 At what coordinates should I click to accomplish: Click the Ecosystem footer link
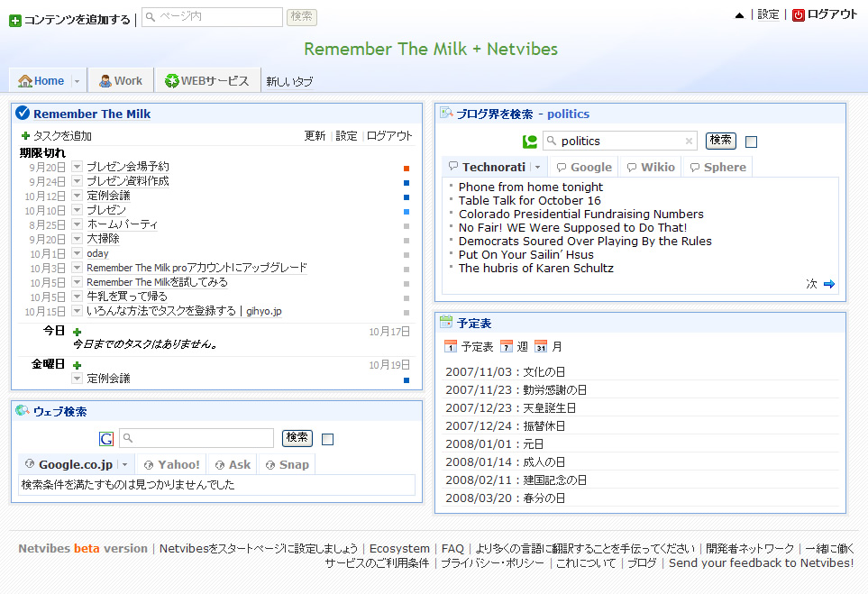[x=399, y=549]
